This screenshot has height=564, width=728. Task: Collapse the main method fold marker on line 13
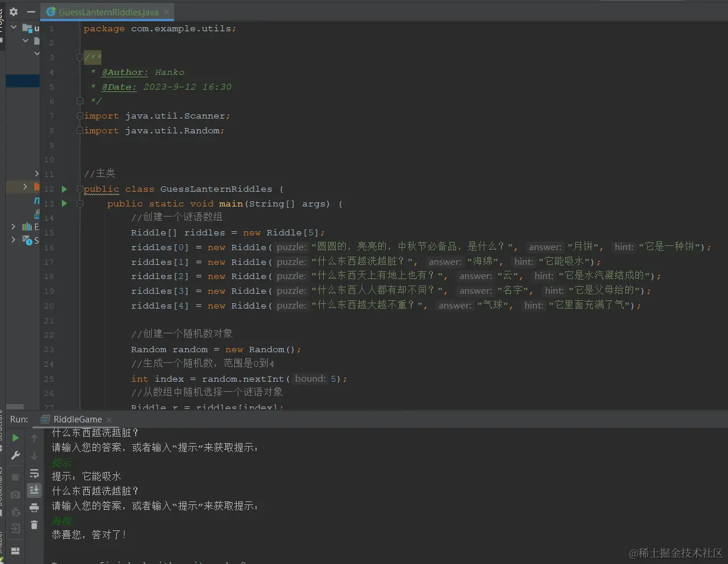click(x=80, y=204)
